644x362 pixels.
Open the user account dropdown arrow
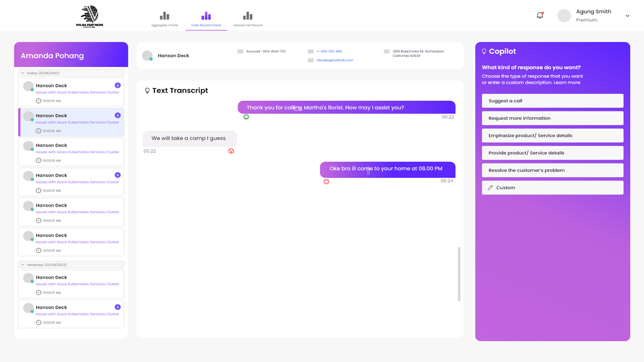pyautogui.click(x=627, y=16)
